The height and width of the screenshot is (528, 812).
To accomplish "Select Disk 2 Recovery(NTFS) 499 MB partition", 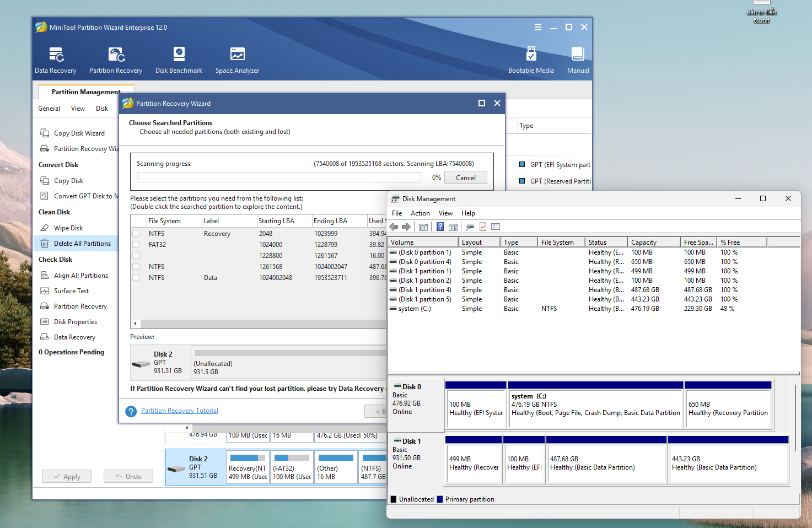I will click(x=248, y=467).
